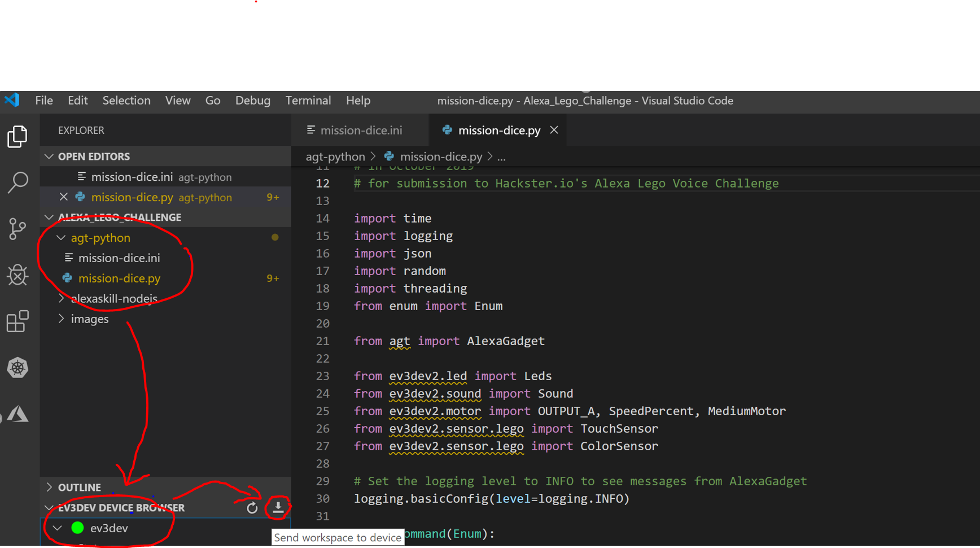Click 'logging.basicConfig' code line
Image resolution: width=980 pixels, height=548 pixels.
492,499
